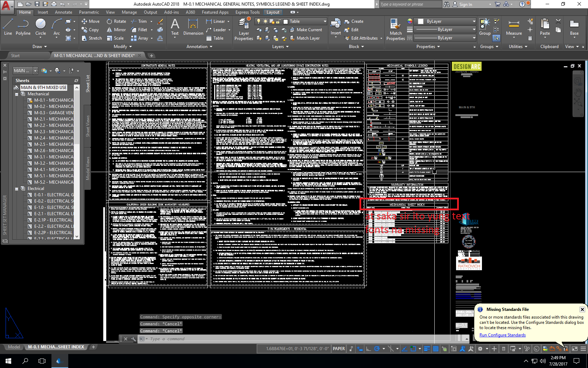
Task: Activate the Mirror tool
Action: (116, 30)
